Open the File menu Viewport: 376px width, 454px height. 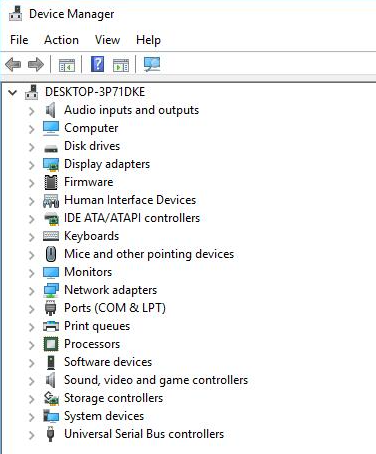click(19, 40)
